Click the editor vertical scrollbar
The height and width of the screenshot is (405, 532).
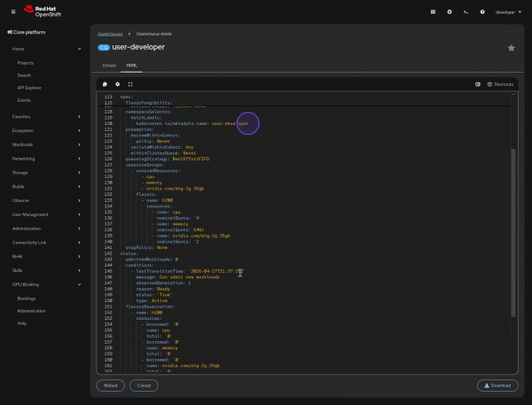[x=513, y=233]
